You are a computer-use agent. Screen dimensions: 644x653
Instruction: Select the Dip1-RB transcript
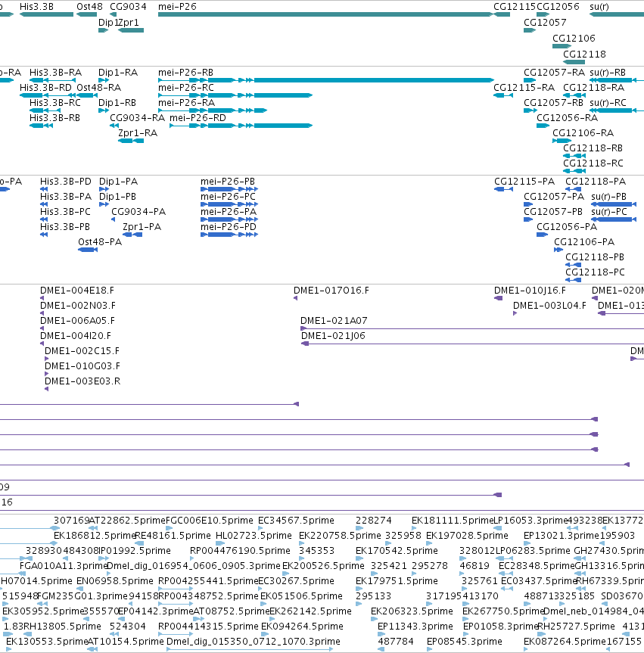click(x=104, y=110)
